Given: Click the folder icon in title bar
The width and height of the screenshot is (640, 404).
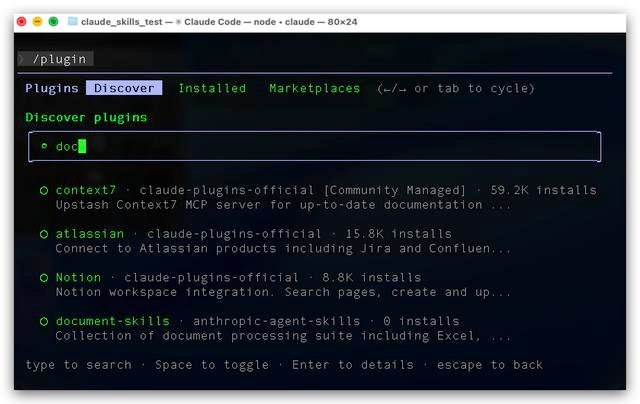Looking at the screenshot, I should point(73,21).
